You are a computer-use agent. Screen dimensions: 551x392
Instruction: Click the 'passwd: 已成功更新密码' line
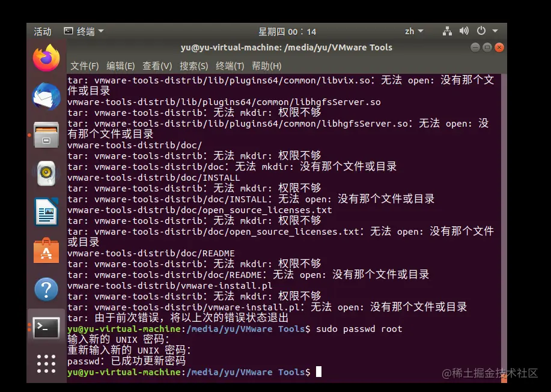pos(127,361)
